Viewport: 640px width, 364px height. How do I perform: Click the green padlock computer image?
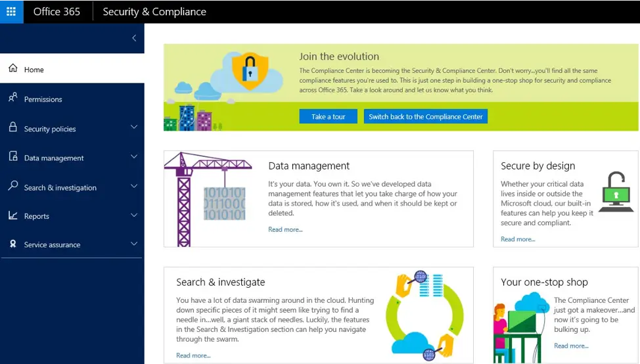pos(616,192)
